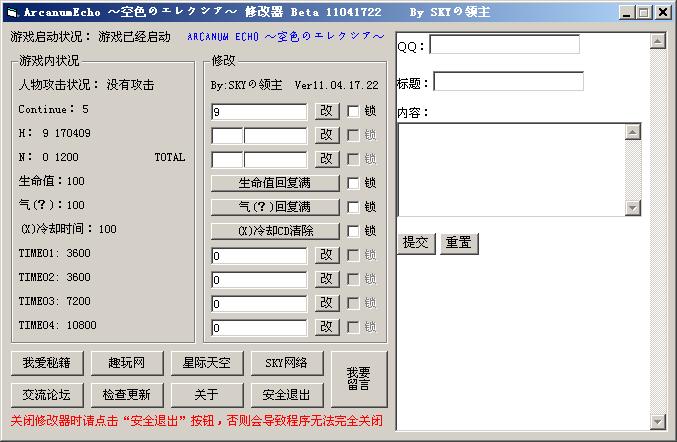Click the (X)冷却CD清除 button
This screenshot has width=677, height=442.
[275, 231]
